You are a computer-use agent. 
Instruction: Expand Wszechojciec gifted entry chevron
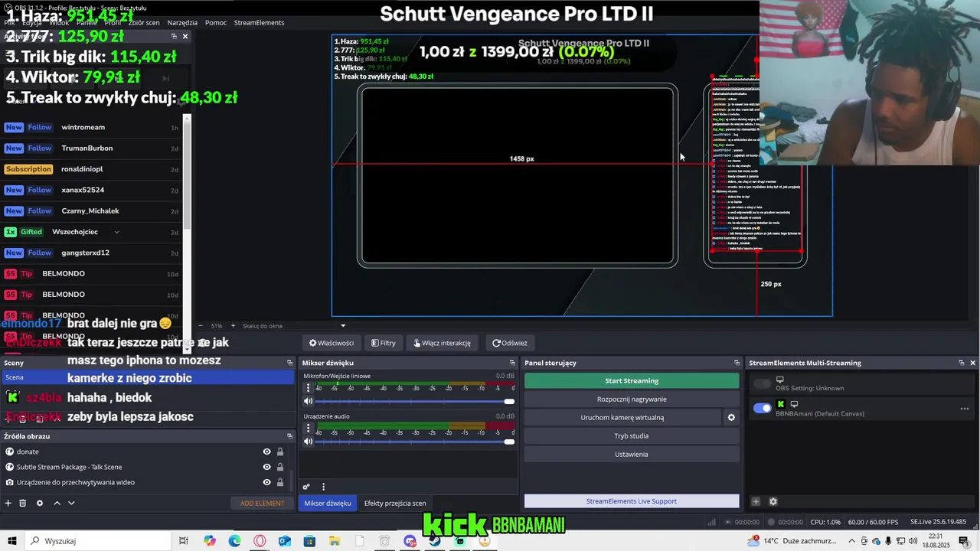(x=116, y=232)
